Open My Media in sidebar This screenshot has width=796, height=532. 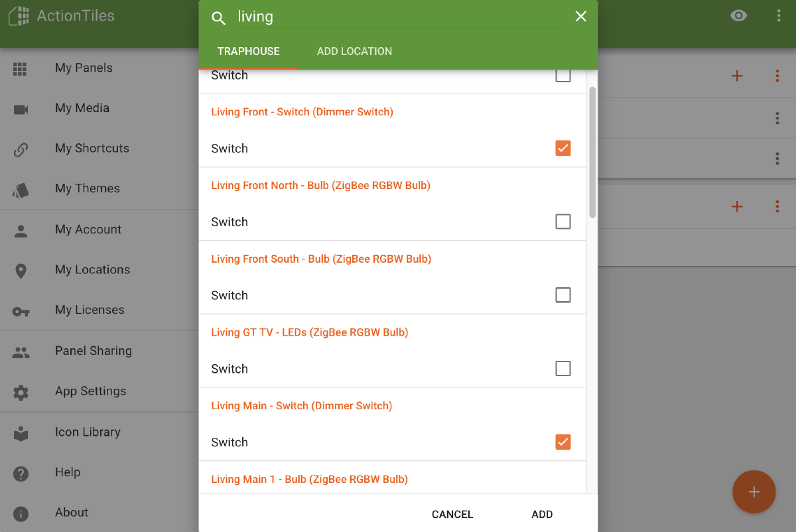point(99,108)
